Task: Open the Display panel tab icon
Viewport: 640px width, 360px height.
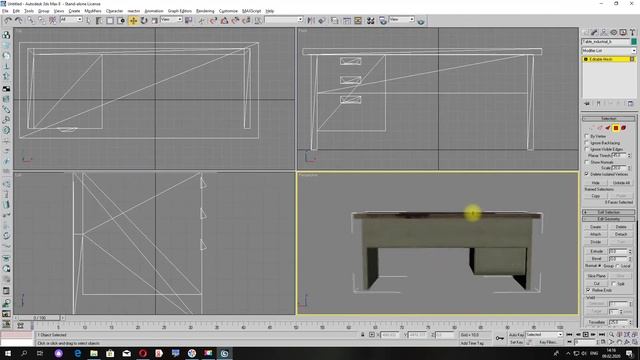Action: coord(623,32)
